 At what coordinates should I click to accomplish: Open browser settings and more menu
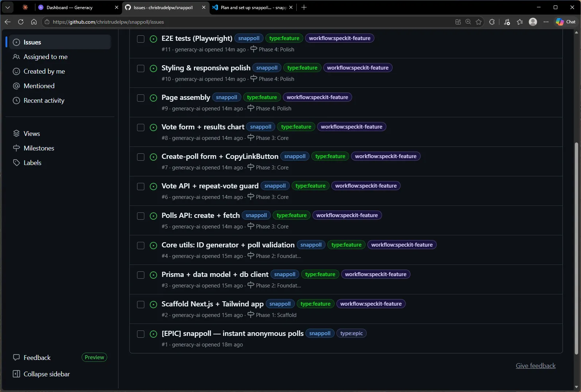click(x=546, y=22)
